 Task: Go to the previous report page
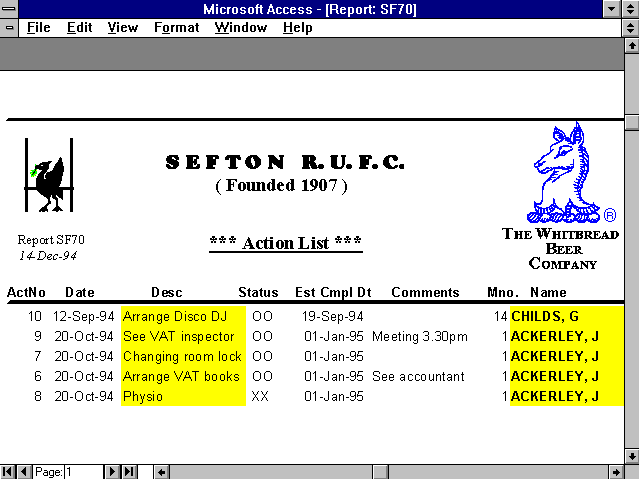tap(24, 471)
